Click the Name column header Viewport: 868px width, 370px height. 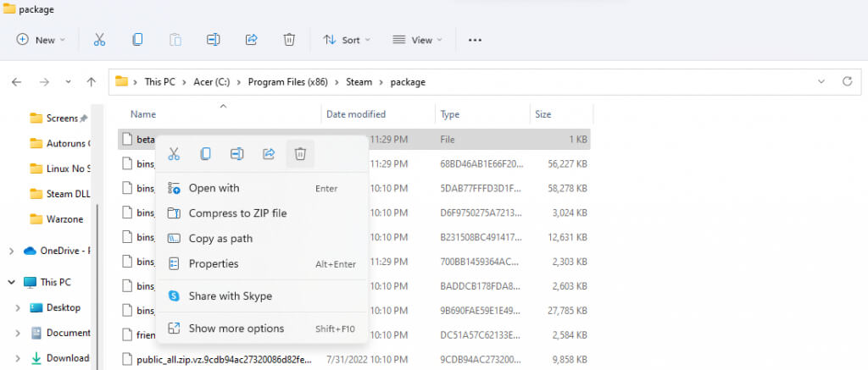[142, 114]
